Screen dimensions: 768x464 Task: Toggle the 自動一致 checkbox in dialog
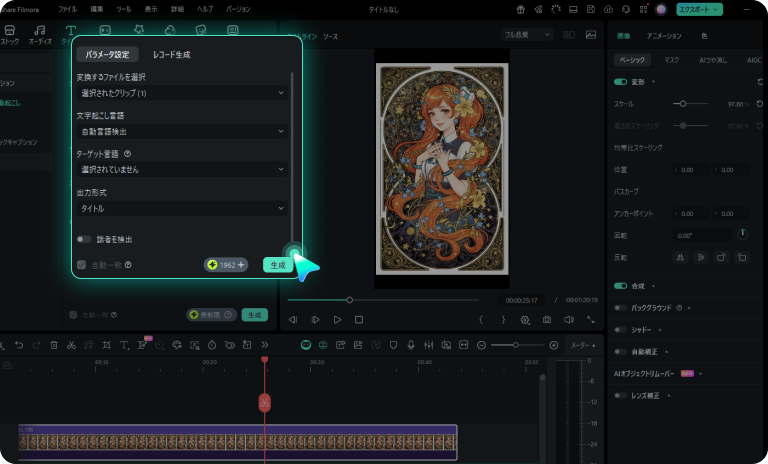point(81,265)
